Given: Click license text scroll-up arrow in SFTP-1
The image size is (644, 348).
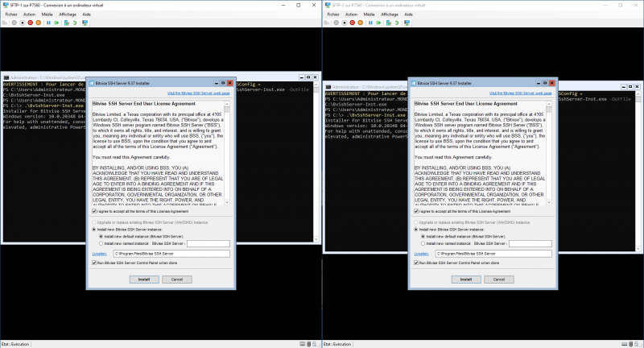Looking at the screenshot, I should point(227,104).
